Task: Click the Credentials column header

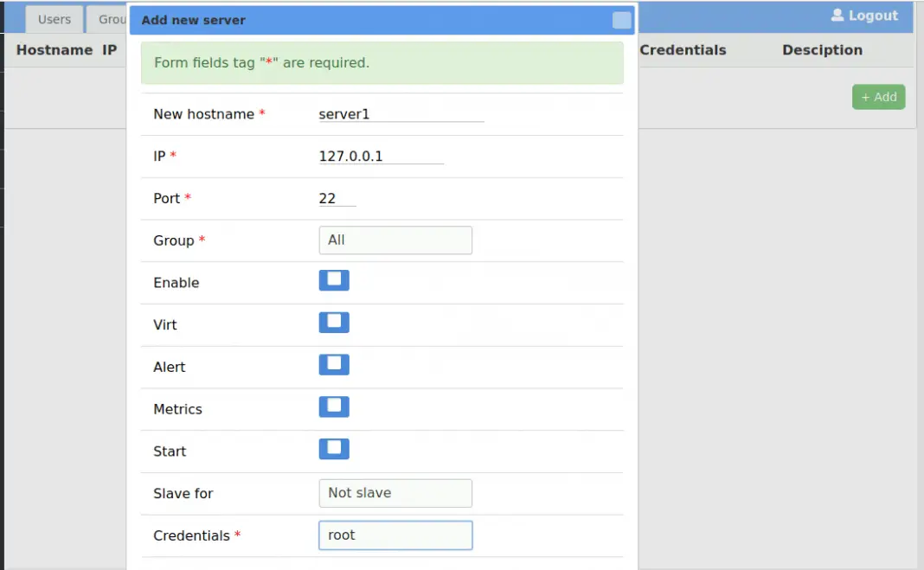Action: [x=683, y=49]
